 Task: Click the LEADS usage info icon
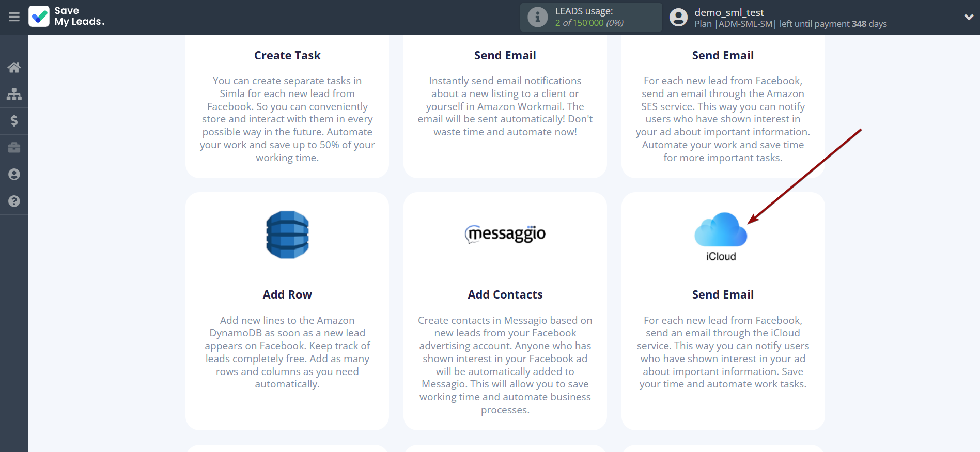pos(537,17)
